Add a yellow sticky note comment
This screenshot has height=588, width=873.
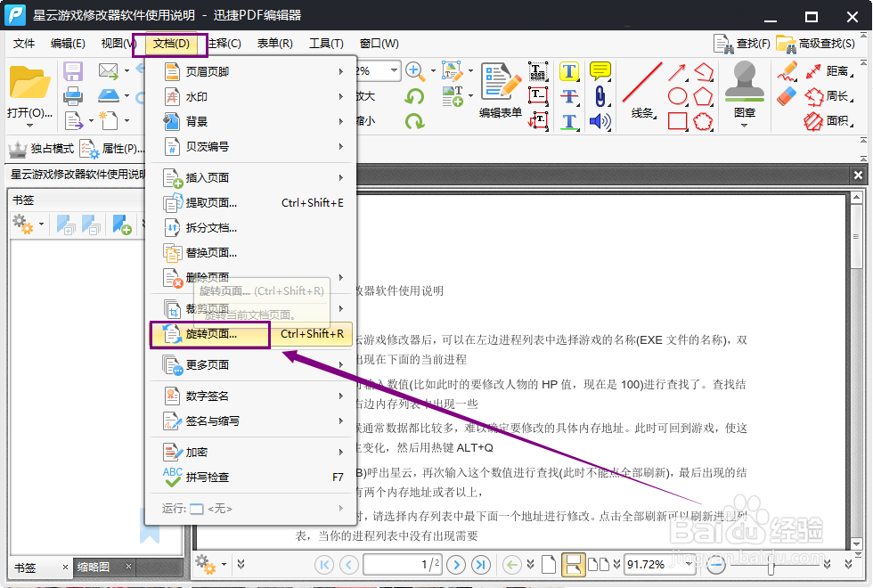click(600, 71)
